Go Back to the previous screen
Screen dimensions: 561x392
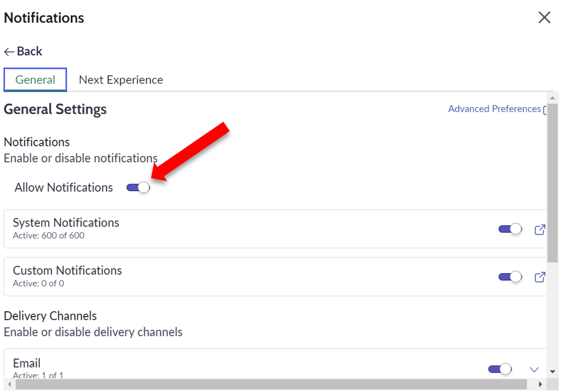[x=23, y=51]
